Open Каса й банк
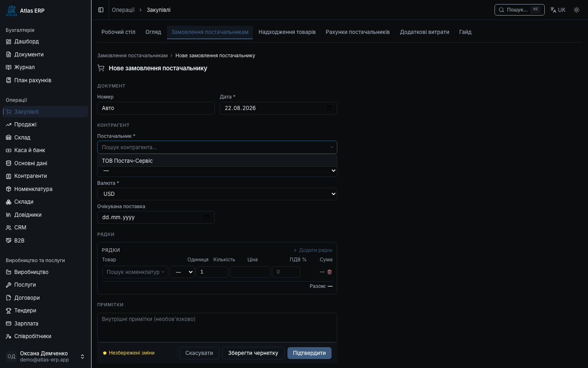 [x=45, y=150]
